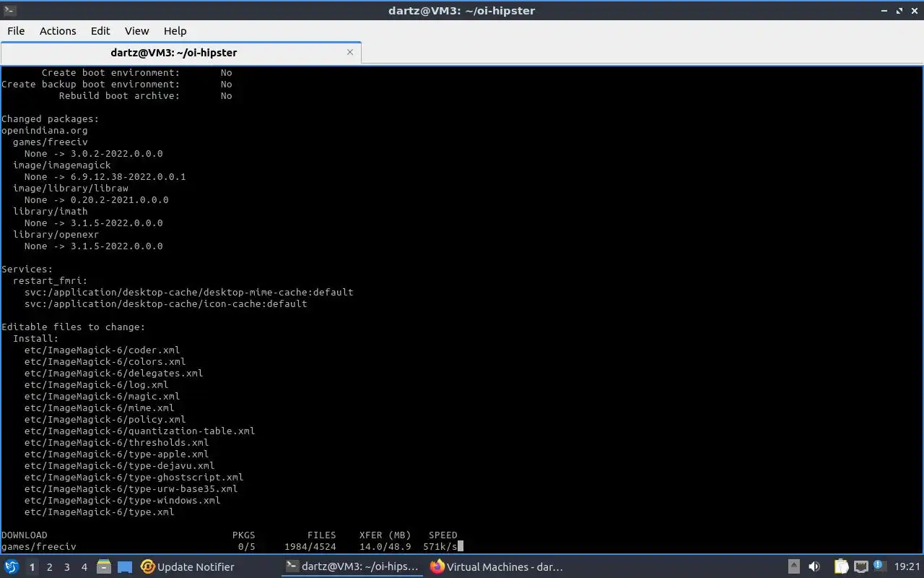
Task: Click the '1984/4524' files progress value
Action: (x=310, y=547)
